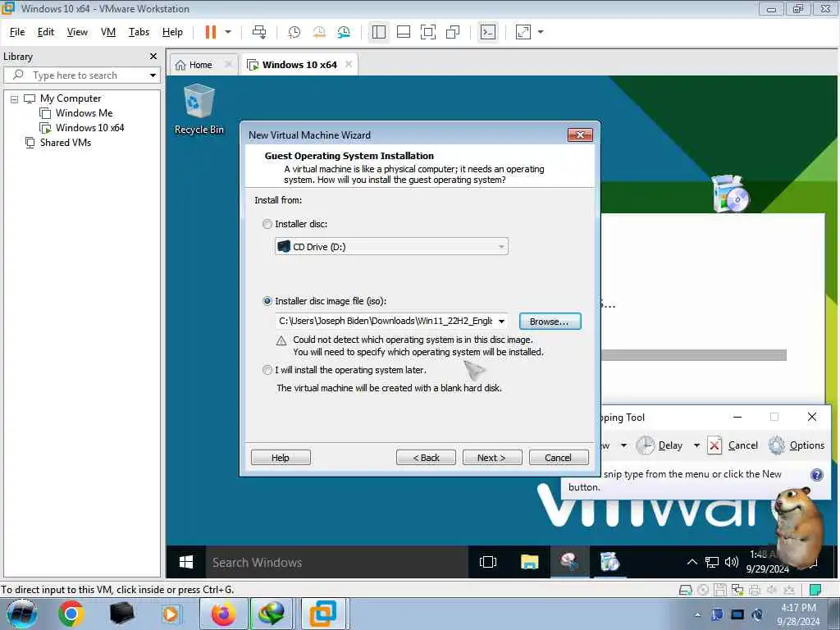This screenshot has height=630, width=840.
Task: Expand the library search dropdown arrow
Action: tap(153, 75)
